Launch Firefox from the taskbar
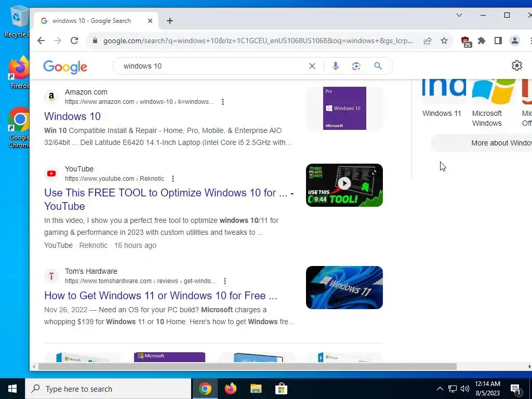Viewport: 532px width, 399px height. [x=231, y=389]
